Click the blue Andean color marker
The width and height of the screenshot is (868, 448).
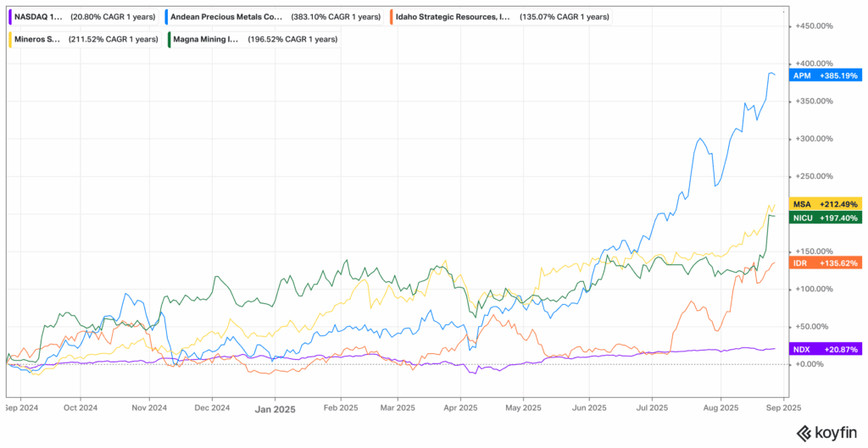coord(168,17)
